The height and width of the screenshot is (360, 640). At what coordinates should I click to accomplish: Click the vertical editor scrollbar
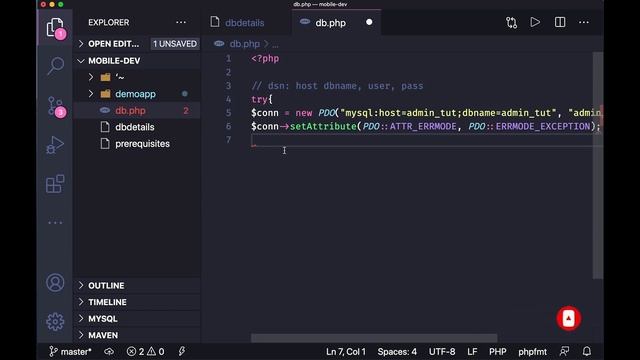click(598, 165)
